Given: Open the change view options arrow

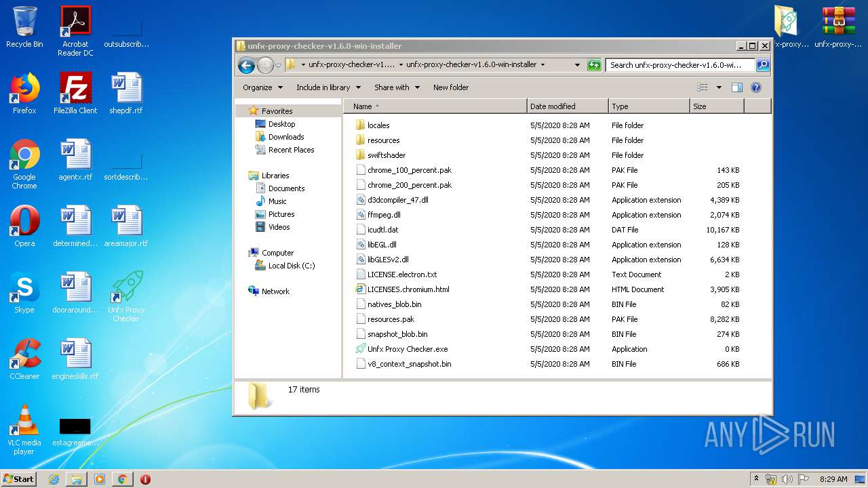Looking at the screenshot, I should pos(719,87).
